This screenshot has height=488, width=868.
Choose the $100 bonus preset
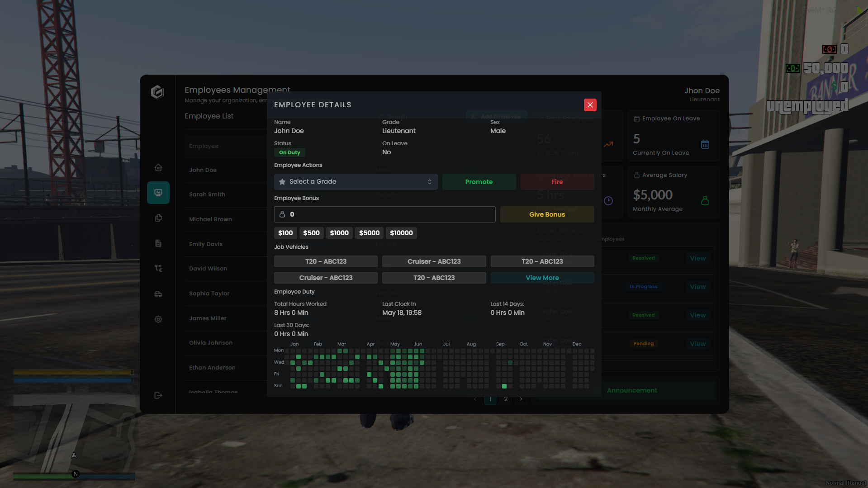click(x=285, y=233)
